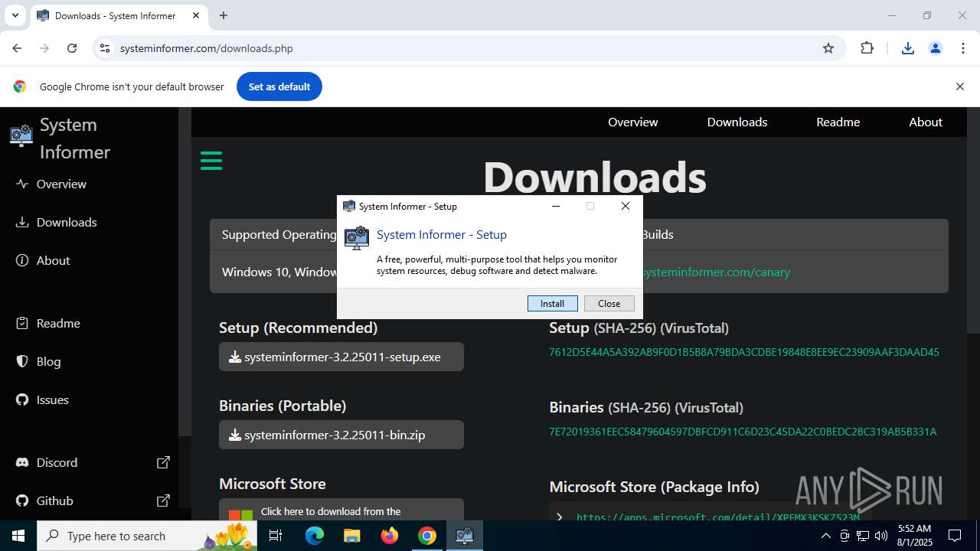Viewport: 980px width, 551px height.
Task: Click Install in the System Informer Setup dialog
Action: (x=552, y=304)
